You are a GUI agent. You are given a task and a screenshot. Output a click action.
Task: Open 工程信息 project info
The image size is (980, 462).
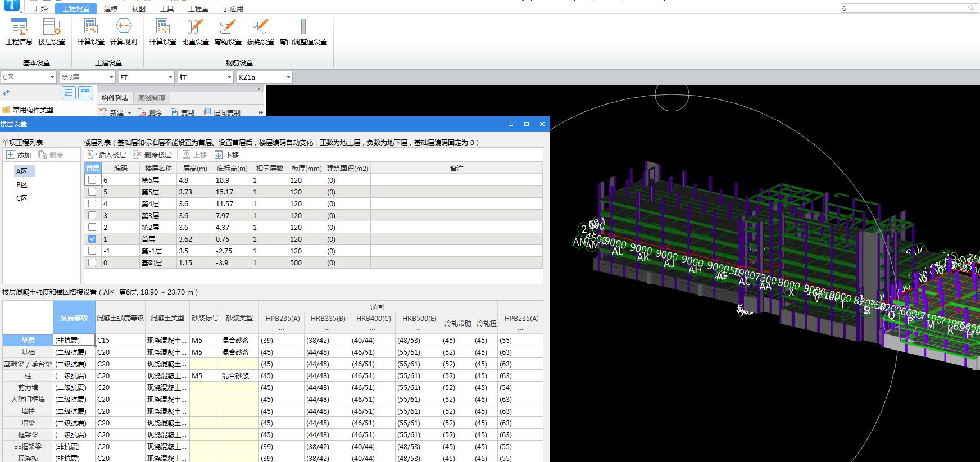[x=19, y=31]
